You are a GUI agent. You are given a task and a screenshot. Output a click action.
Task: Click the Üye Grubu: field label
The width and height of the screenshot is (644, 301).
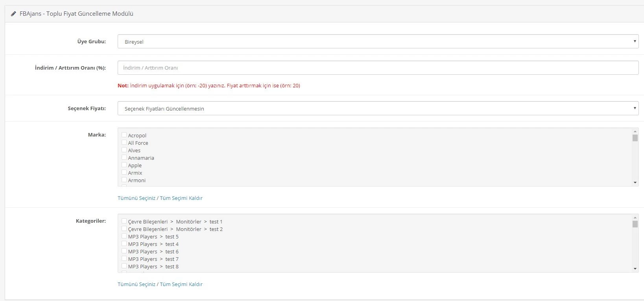pos(91,41)
